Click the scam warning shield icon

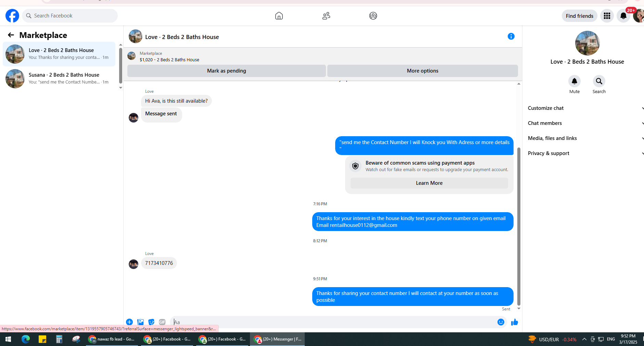click(355, 166)
